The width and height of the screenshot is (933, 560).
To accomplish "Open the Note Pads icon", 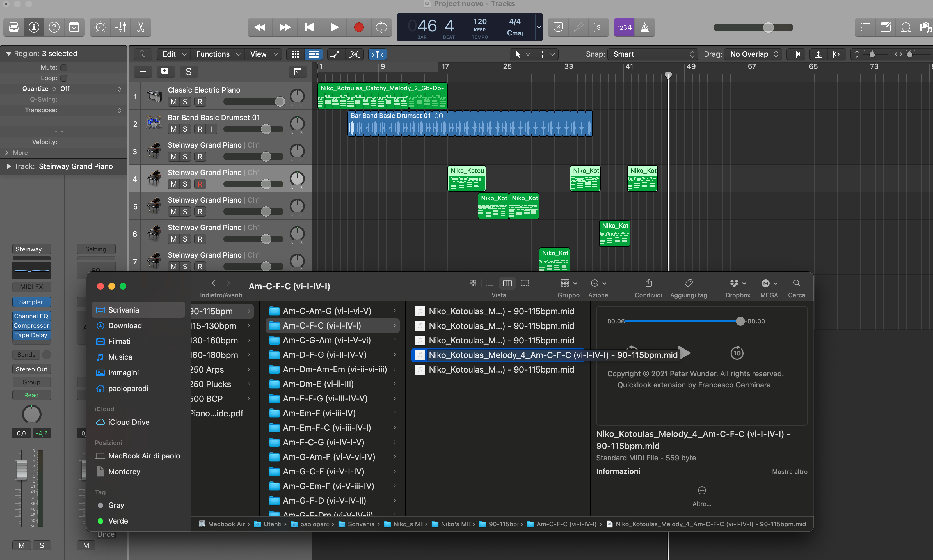I will [886, 27].
